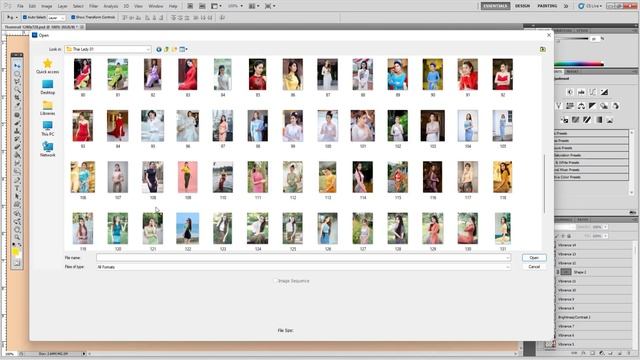Viewport: 640px width, 360px height.
Task: Select the Marquee tool in the toolbox
Action: click(x=17, y=74)
